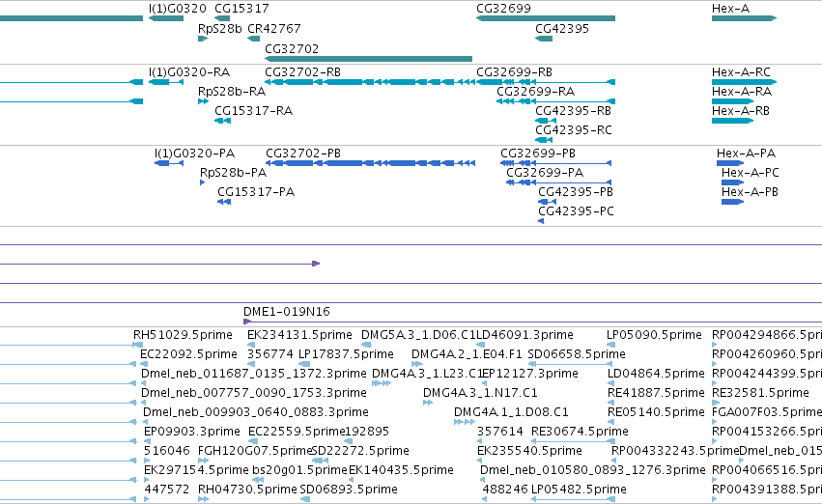Open the DME1-019N16 clone label
Viewport: 822px width, 504px height.
[x=286, y=311]
